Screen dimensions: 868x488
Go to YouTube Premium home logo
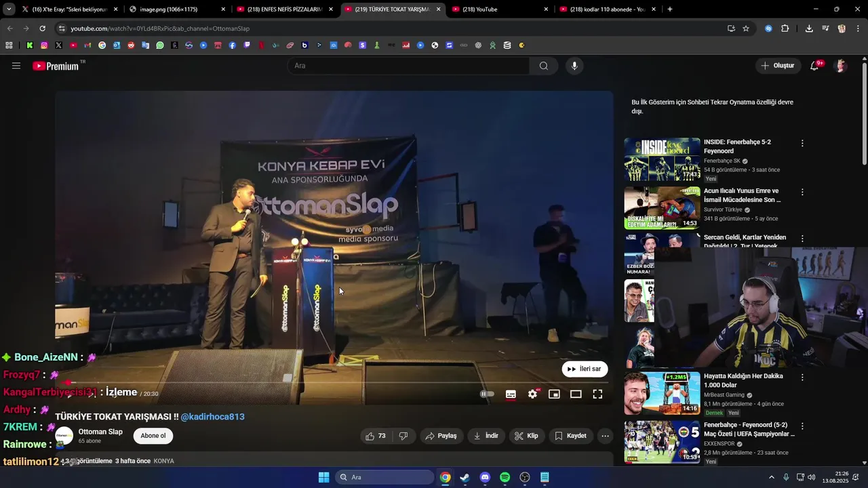tap(56, 66)
